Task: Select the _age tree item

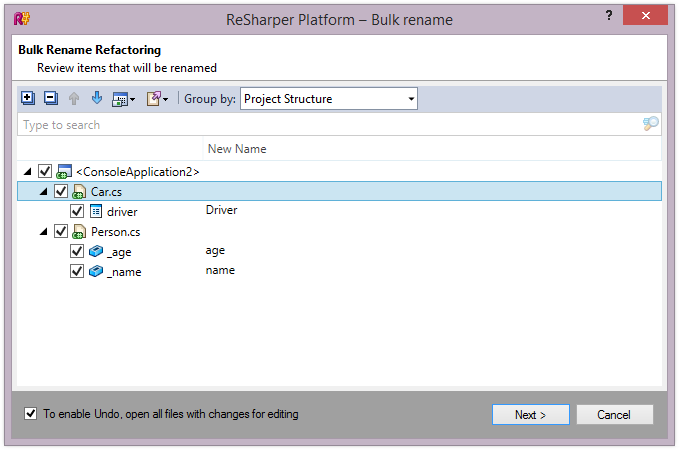Action: pyautogui.click(x=119, y=252)
